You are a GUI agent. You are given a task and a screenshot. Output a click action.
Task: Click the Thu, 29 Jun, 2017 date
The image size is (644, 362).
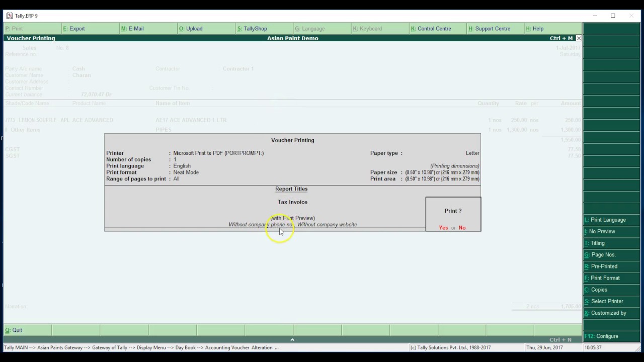coord(545,347)
